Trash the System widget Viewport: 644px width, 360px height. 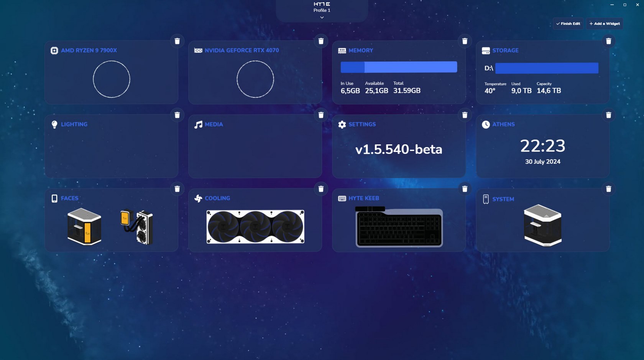click(x=608, y=189)
